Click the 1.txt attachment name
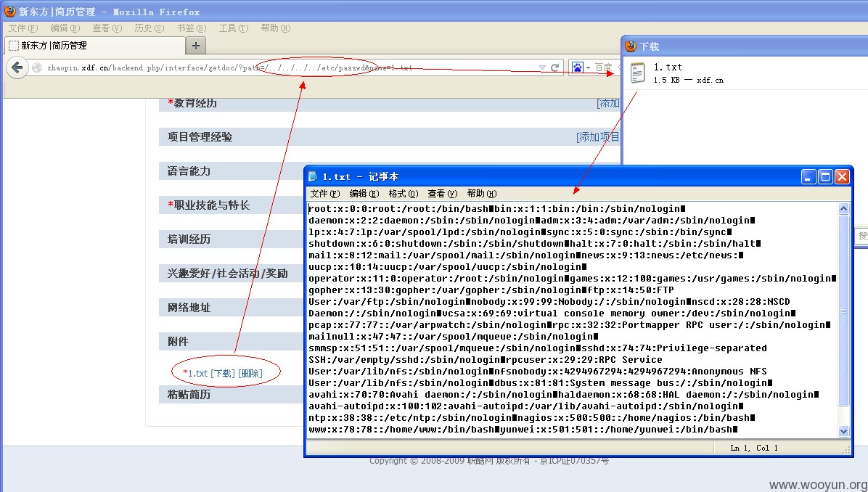 pyautogui.click(x=197, y=374)
